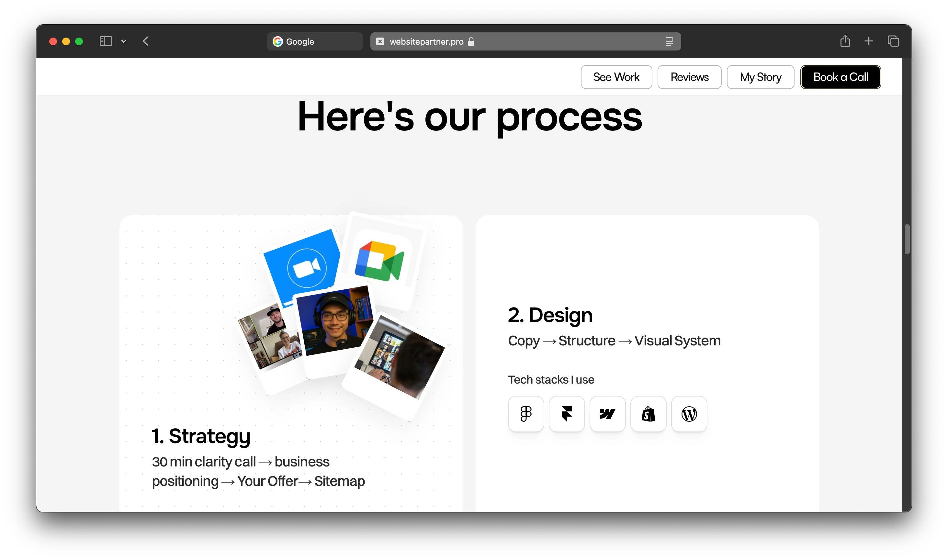Screen dimensions: 948x560
Task: Click the padlock icon in the address bar
Action: coord(472,42)
